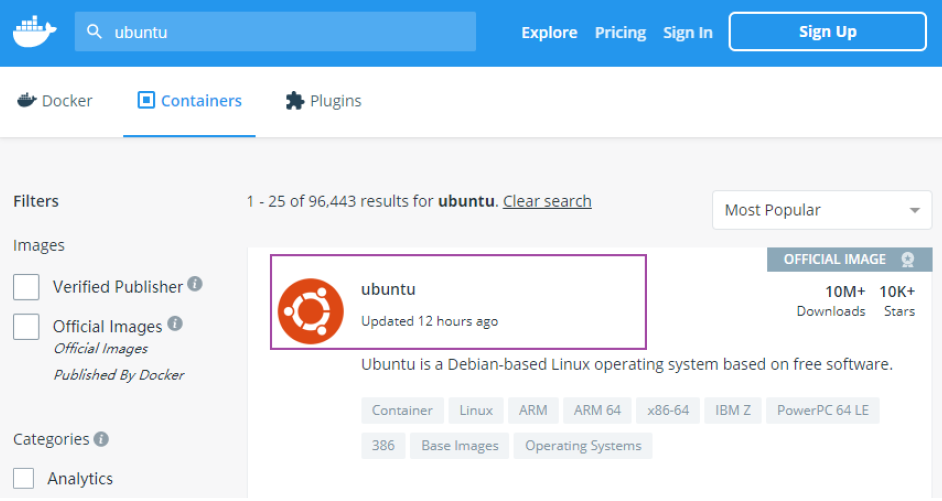The width and height of the screenshot is (942, 501).
Task: Click the IBM Z tag
Action: click(733, 410)
